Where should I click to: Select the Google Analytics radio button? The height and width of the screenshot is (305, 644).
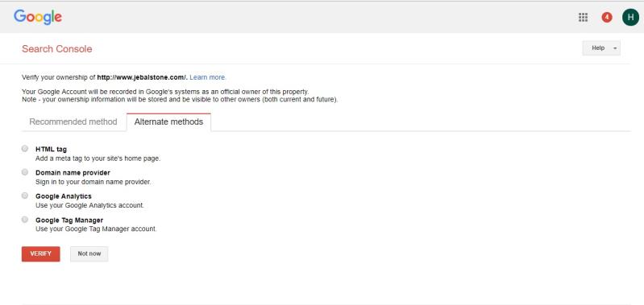(x=25, y=196)
